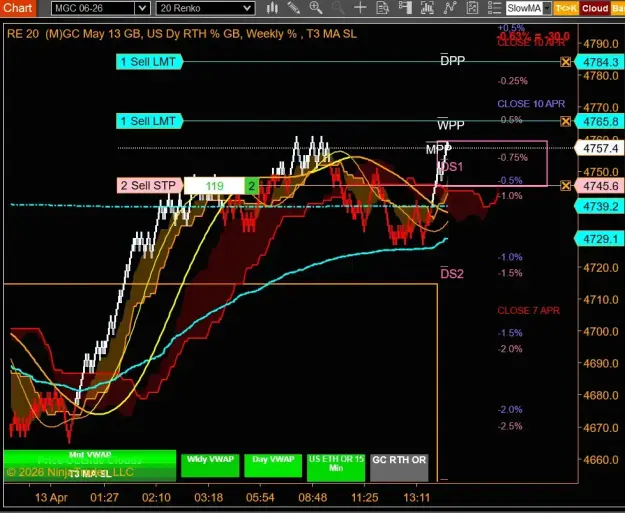
Task: Click the 4729.1 cyan price marker
Action: coord(600,239)
